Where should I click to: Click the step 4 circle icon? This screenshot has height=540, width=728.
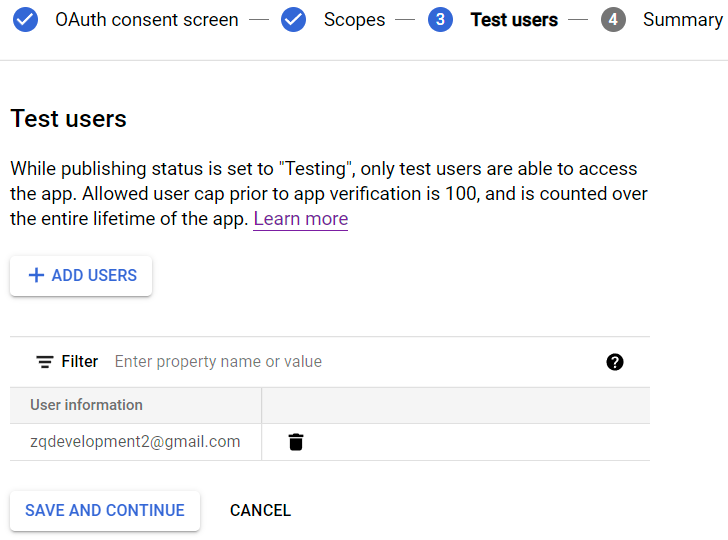614,20
